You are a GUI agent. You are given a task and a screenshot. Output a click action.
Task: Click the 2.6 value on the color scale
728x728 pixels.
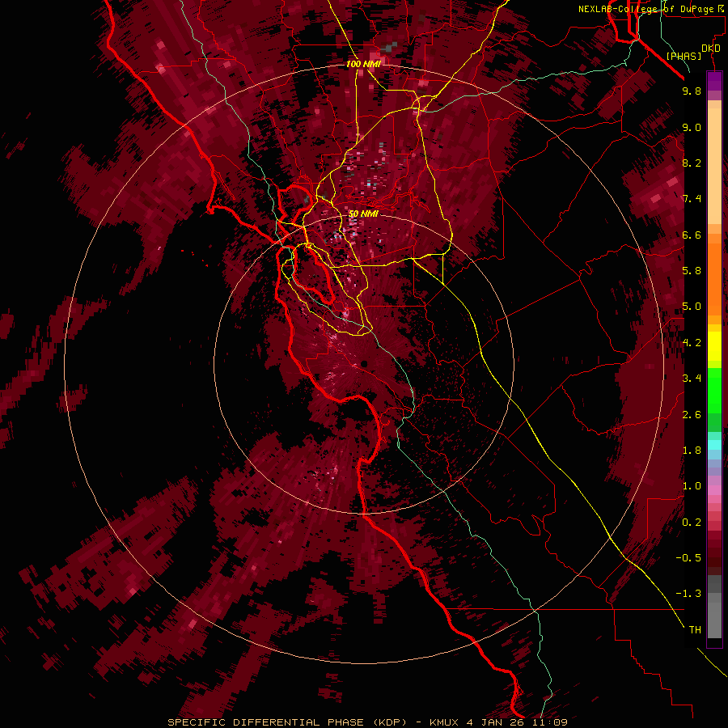(692, 415)
